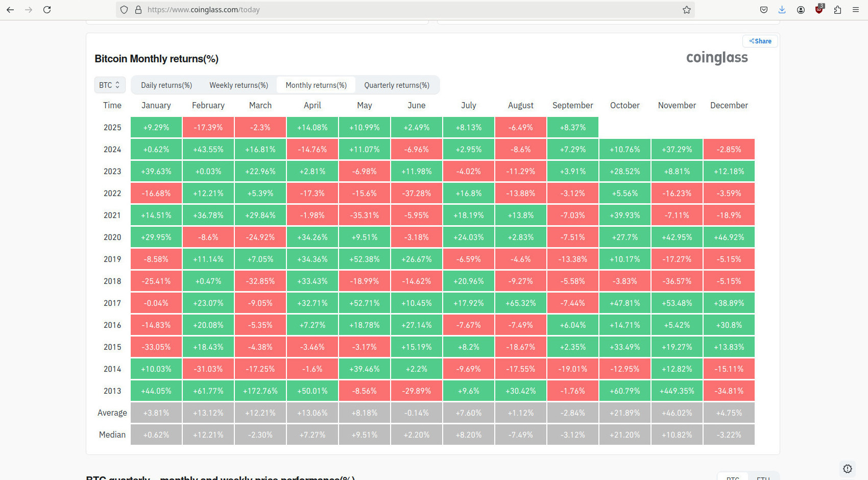Click the Bitcoin Monthly returns(%) heading
The image size is (868, 480).
pos(156,59)
